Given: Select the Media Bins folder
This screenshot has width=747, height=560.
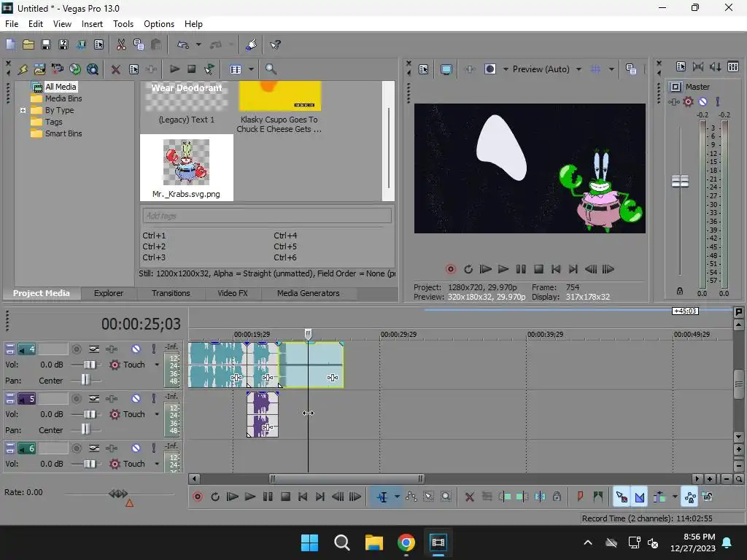Looking at the screenshot, I should [x=63, y=98].
